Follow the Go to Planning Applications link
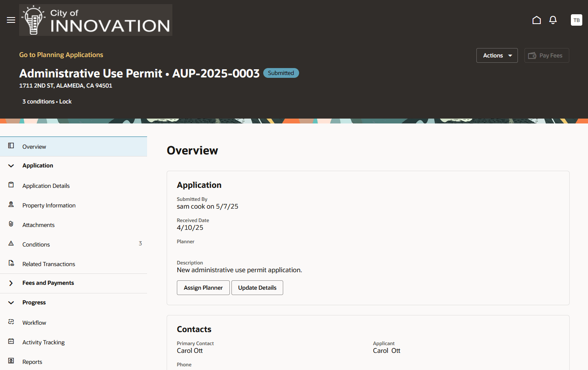The image size is (588, 370). point(61,54)
